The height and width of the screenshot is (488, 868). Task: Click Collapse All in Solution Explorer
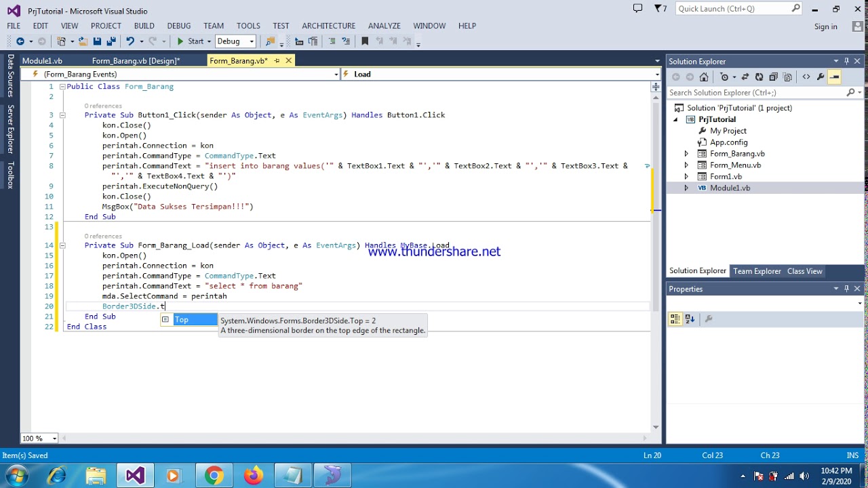tap(773, 77)
